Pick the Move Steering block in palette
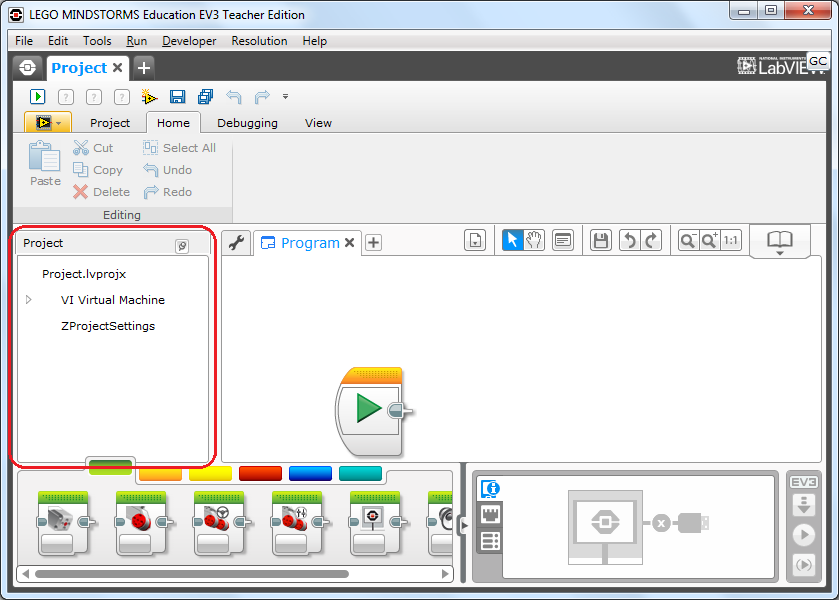The image size is (839, 600). 219,522
